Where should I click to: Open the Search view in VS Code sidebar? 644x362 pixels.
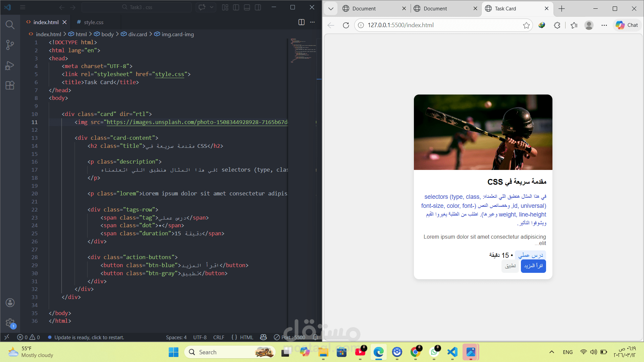point(10,24)
